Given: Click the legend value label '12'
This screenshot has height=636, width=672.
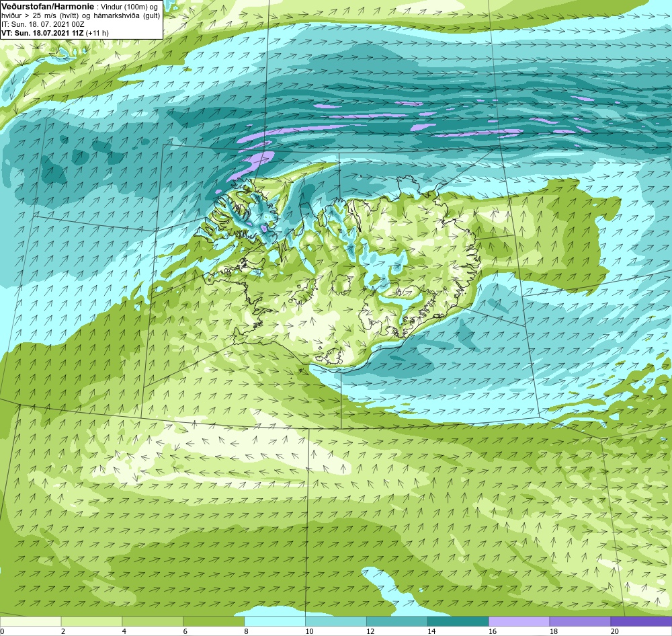Looking at the screenshot, I should [x=370, y=631].
